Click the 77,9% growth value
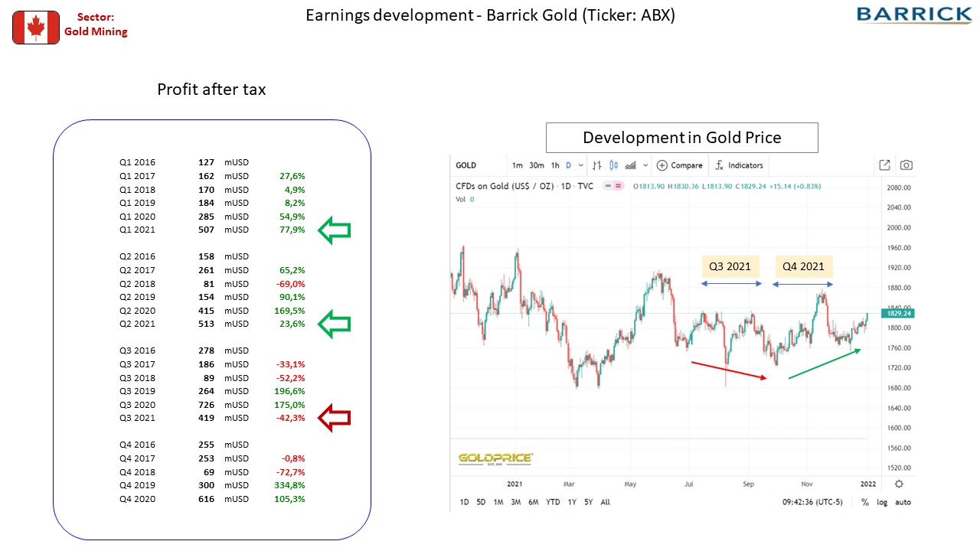This screenshot has width=980, height=551. [292, 230]
